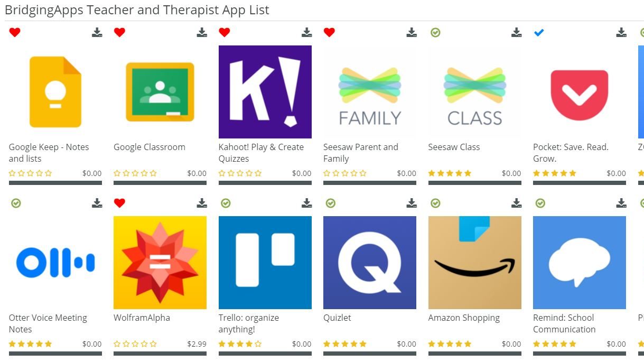Click the download icon above Google Keep
The height and width of the screenshot is (362, 644).
click(x=97, y=33)
